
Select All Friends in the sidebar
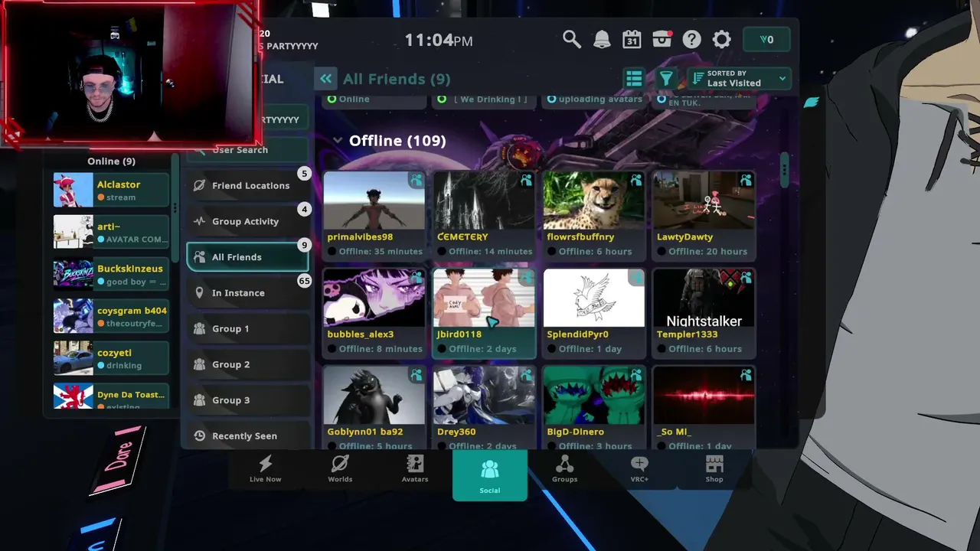coord(248,257)
